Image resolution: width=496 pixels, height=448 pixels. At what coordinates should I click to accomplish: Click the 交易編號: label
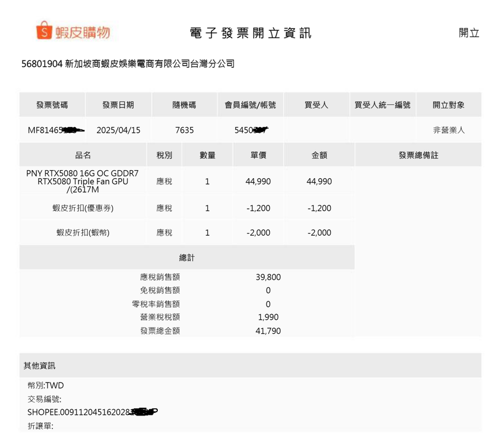pyautogui.click(x=44, y=399)
